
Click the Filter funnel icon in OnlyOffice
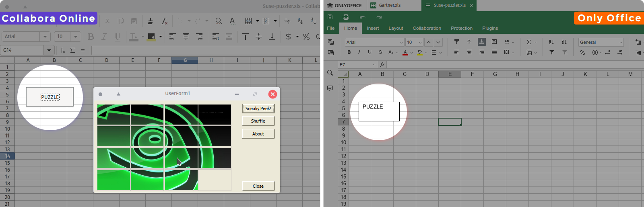pyautogui.click(x=552, y=53)
